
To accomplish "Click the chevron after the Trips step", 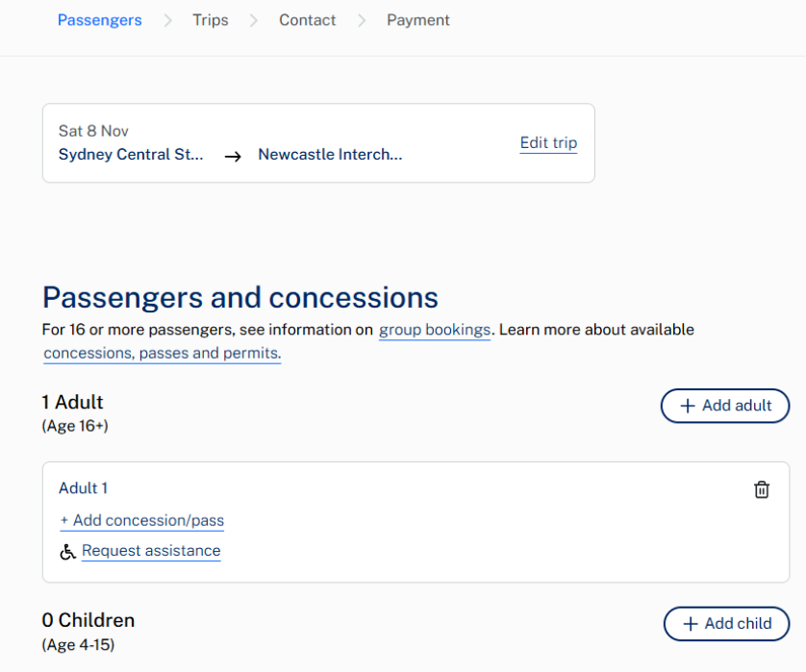I will 254,20.
